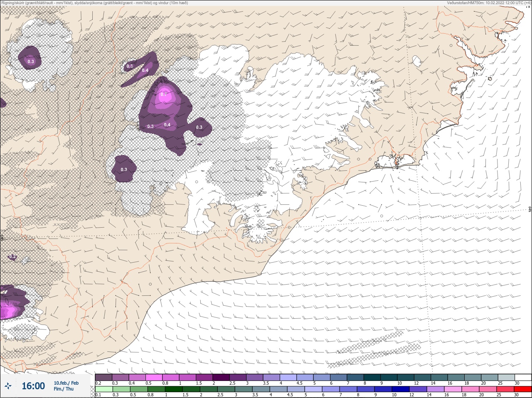Select the upper legend 25 pale grey swatch
This screenshot has width=532, height=398.
pos(506,377)
